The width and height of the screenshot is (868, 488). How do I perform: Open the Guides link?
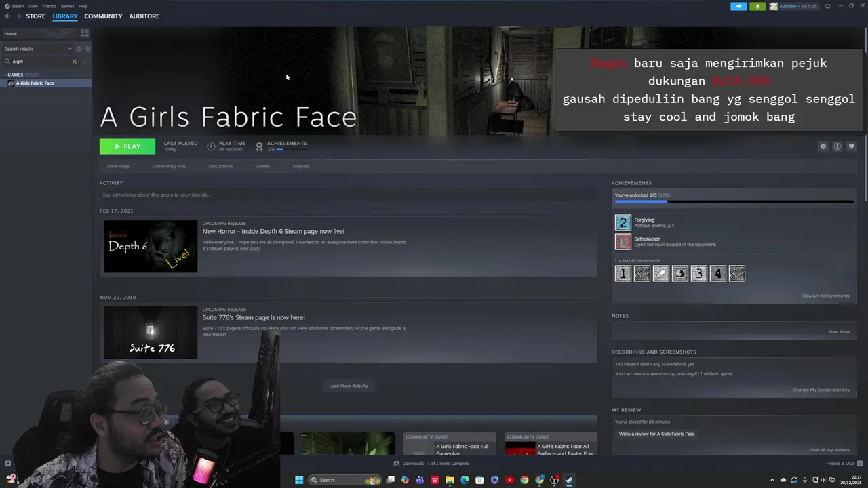pyautogui.click(x=262, y=166)
